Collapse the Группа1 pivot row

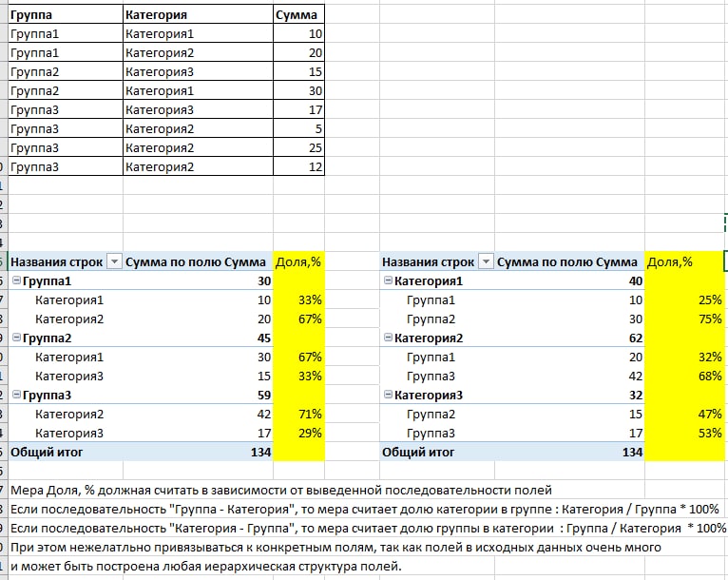click(x=16, y=280)
